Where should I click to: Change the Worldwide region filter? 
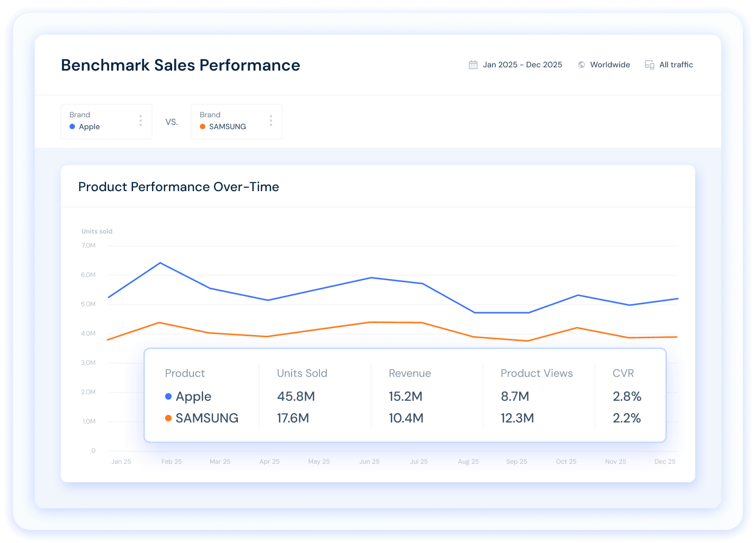point(604,65)
